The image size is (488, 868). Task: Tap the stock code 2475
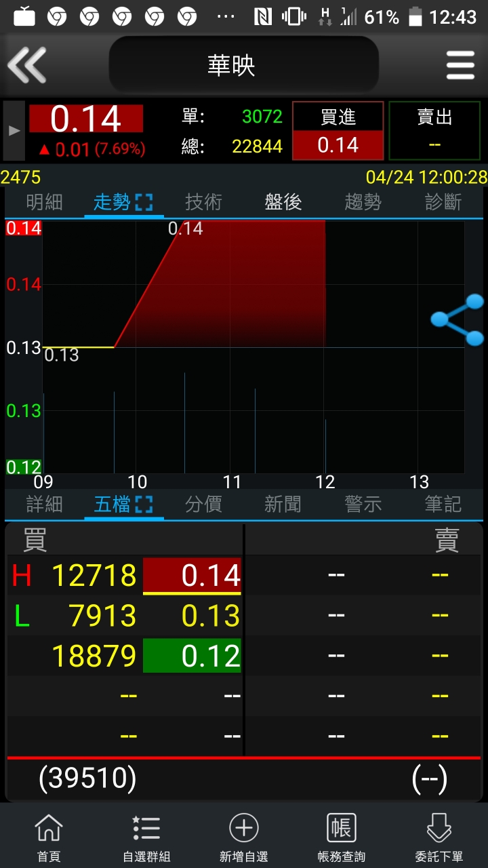click(21, 178)
